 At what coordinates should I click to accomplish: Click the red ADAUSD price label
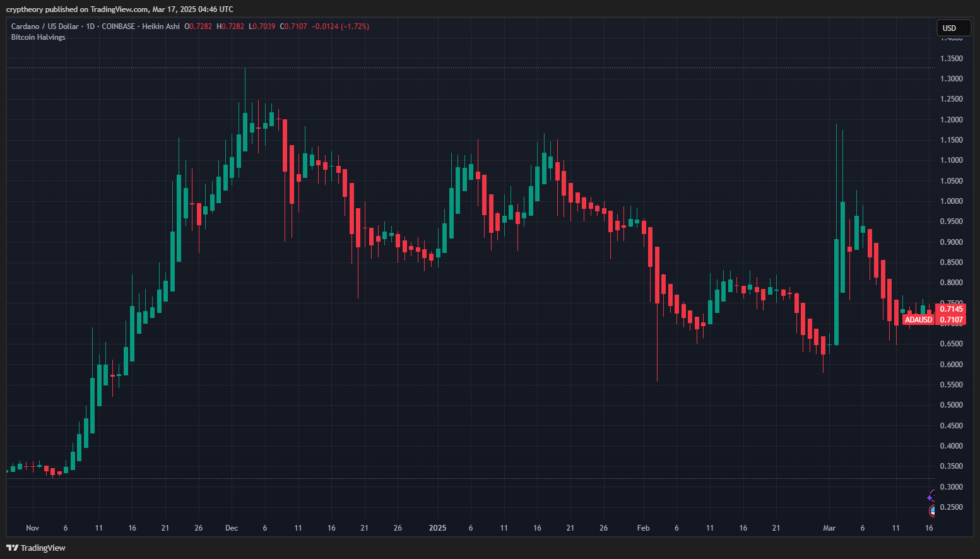[918, 320]
